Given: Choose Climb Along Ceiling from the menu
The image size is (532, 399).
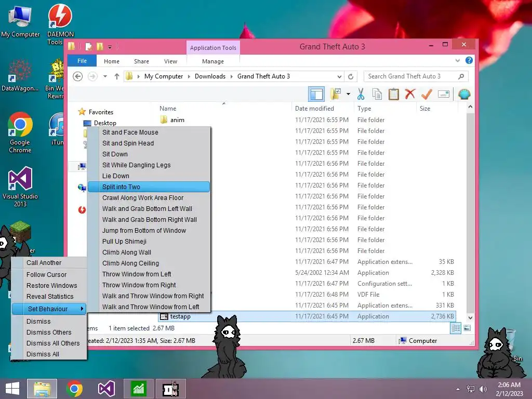Looking at the screenshot, I should 149,263.
